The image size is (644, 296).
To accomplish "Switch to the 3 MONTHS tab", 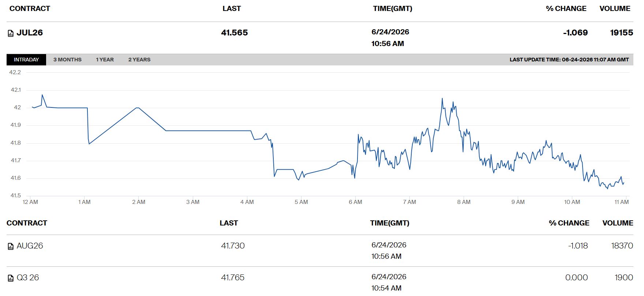I will point(67,60).
